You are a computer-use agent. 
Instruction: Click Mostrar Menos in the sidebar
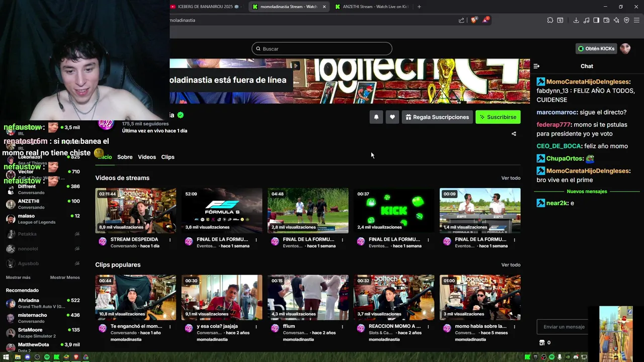(x=65, y=278)
